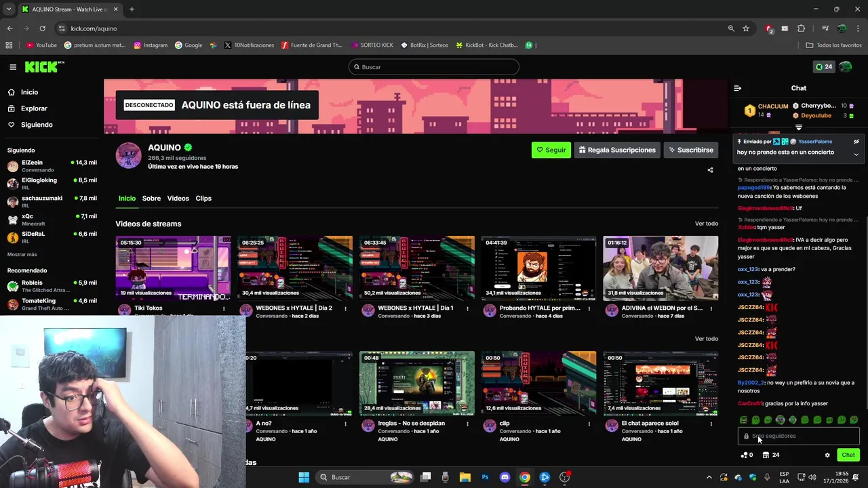This screenshot has height=488, width=868.
Task: Open Todos los favoritos folder
Action: tap(834, 45)
